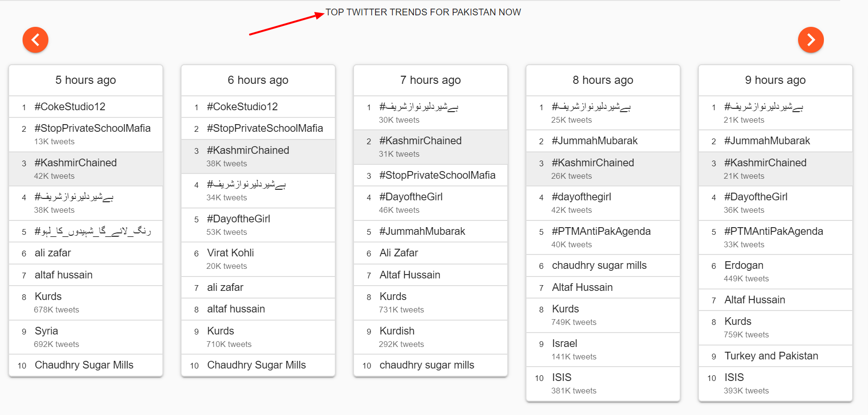Open #CokeStudio12 in the 5 hours ago list

86,107
